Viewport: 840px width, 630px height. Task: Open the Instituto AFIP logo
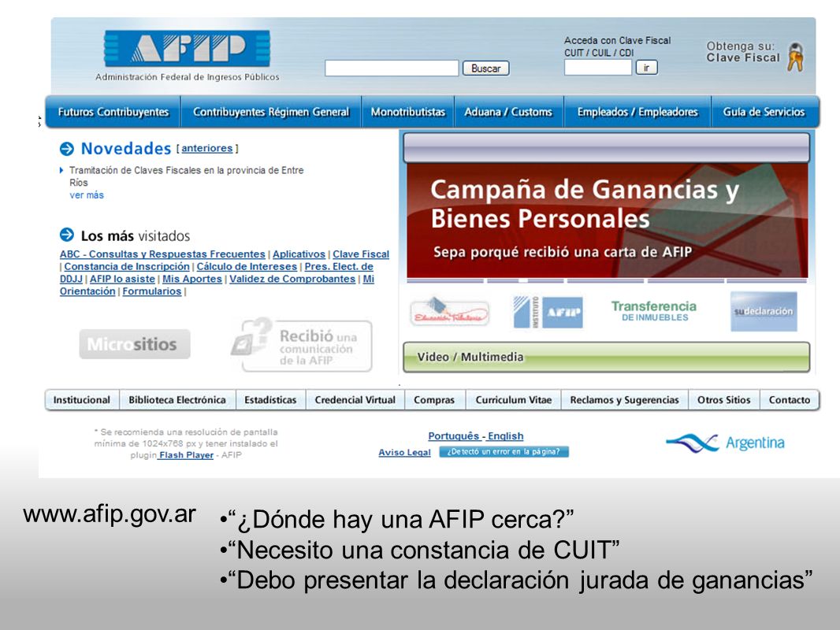click(x=548, y=312)
